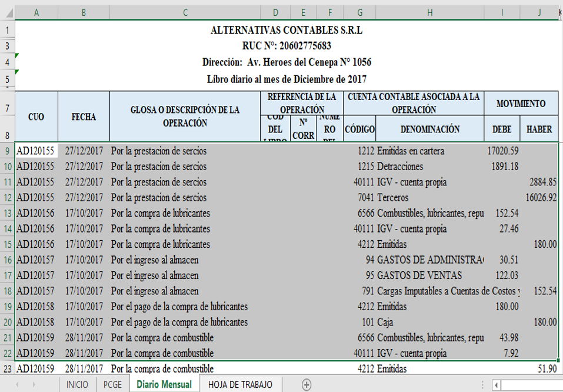This screenshot has height=392, width=563.
Task: Select column H header
Action: click(x=429, y=12)
